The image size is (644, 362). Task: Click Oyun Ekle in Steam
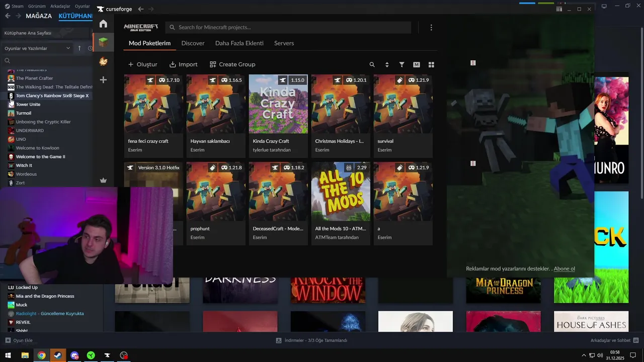(x=19, y=340)
